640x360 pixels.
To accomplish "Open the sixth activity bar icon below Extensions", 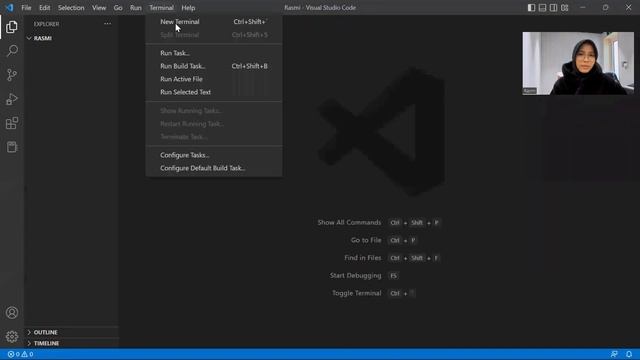I will point(12,147).
